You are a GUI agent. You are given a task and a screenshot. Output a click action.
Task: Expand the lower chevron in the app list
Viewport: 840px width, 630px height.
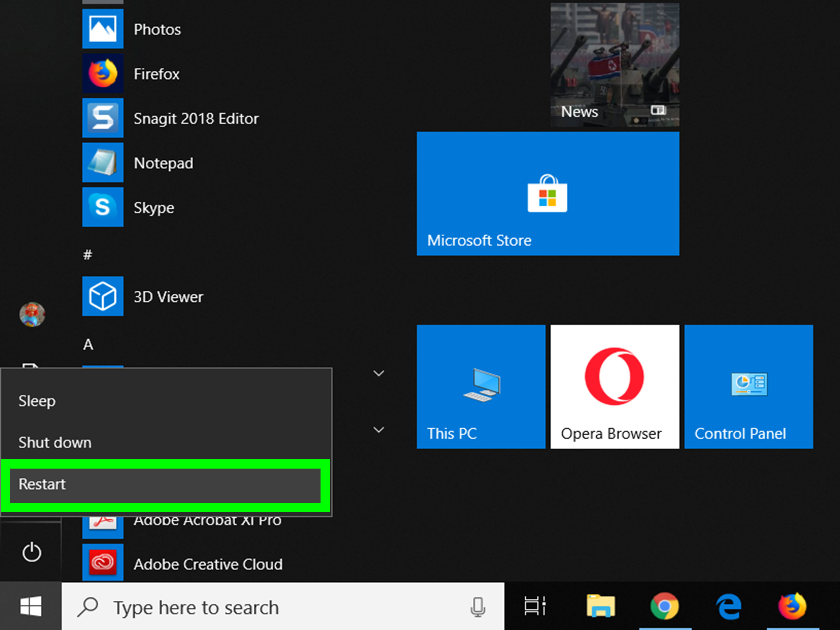(x=379, y=429)
